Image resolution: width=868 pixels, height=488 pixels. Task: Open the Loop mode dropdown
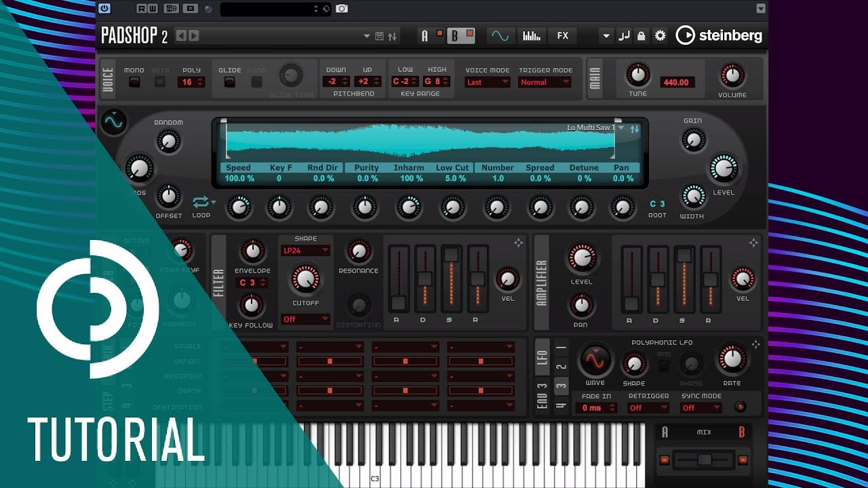[203, 202]
